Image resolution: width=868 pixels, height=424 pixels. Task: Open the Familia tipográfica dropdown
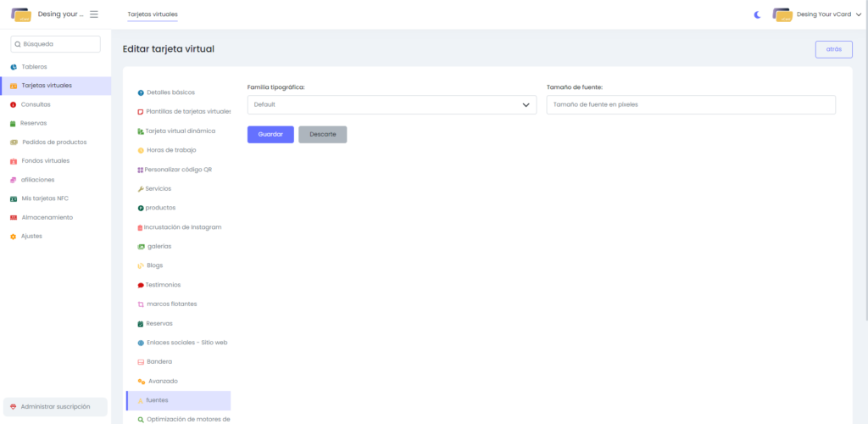point(392,104)
